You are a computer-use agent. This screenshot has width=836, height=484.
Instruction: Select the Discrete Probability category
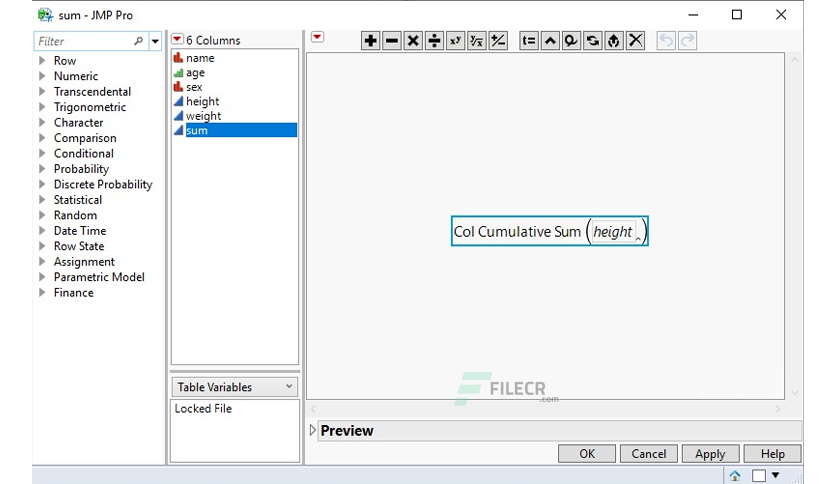[103, 184]
